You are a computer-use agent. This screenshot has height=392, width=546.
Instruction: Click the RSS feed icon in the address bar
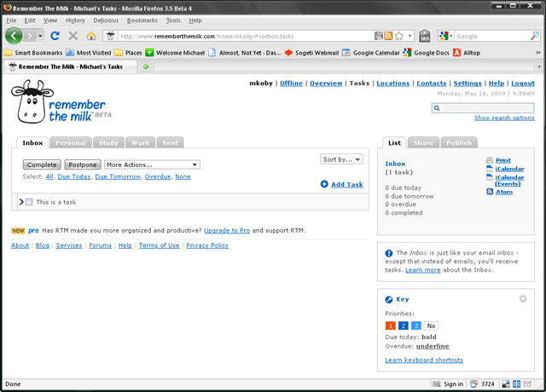388,36
